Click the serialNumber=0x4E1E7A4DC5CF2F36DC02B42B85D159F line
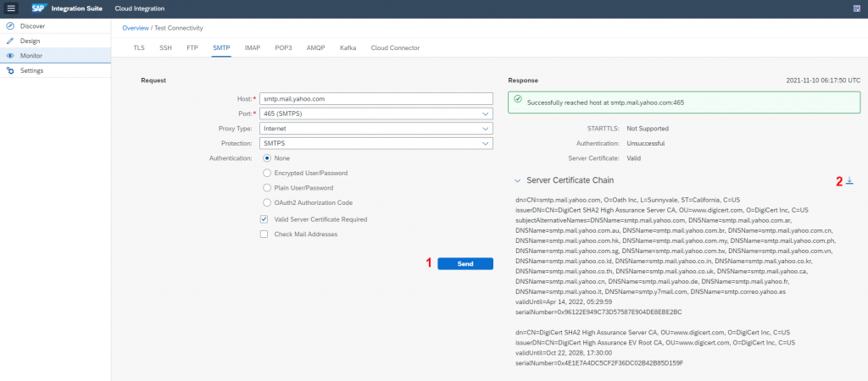 point(599,362)
